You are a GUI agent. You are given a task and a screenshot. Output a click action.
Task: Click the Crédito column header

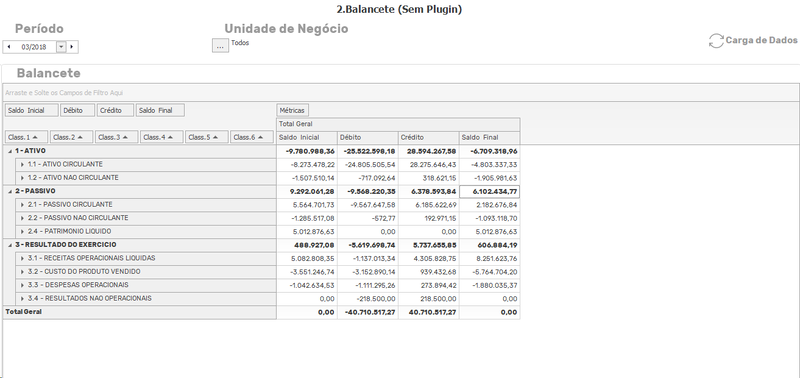[429, 138]
